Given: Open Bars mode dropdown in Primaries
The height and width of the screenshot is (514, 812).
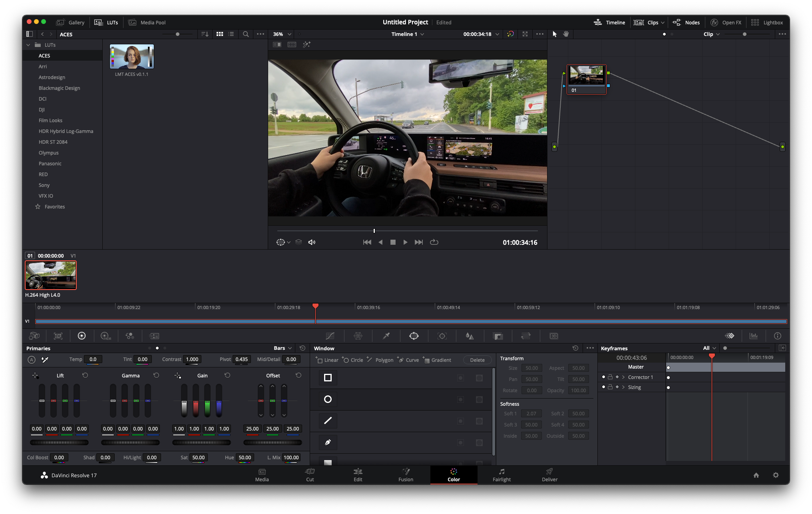Looking at the screenshot, I should [x=283, y=348].
